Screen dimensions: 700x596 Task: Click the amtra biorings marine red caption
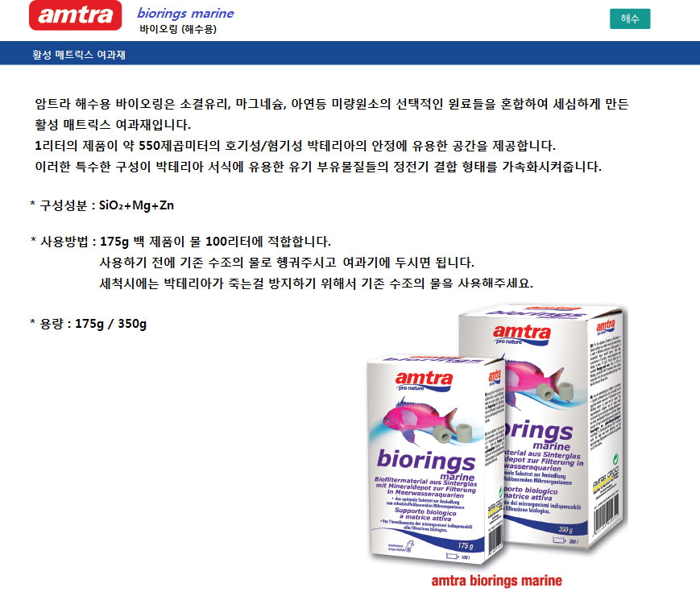(x=496, y=581)
